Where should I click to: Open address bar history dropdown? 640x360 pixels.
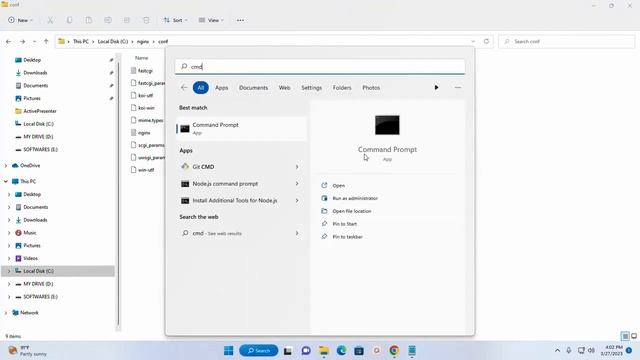tap(473, 41)
